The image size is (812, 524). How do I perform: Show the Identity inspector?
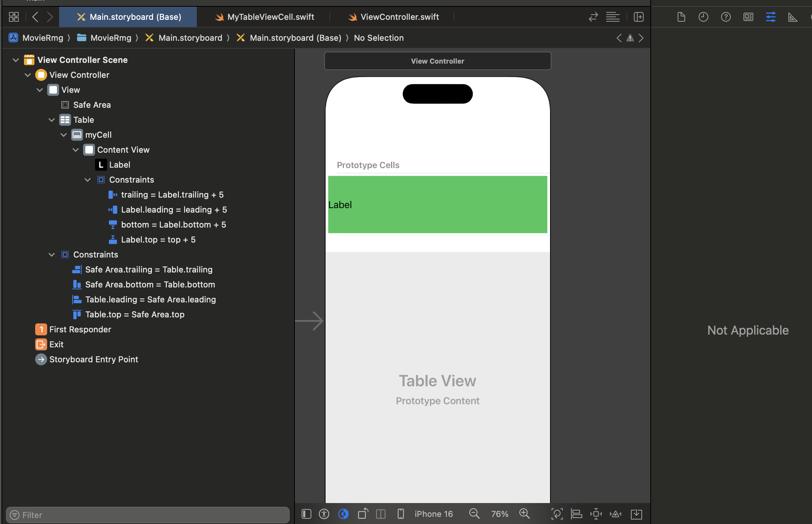[748, 17]
